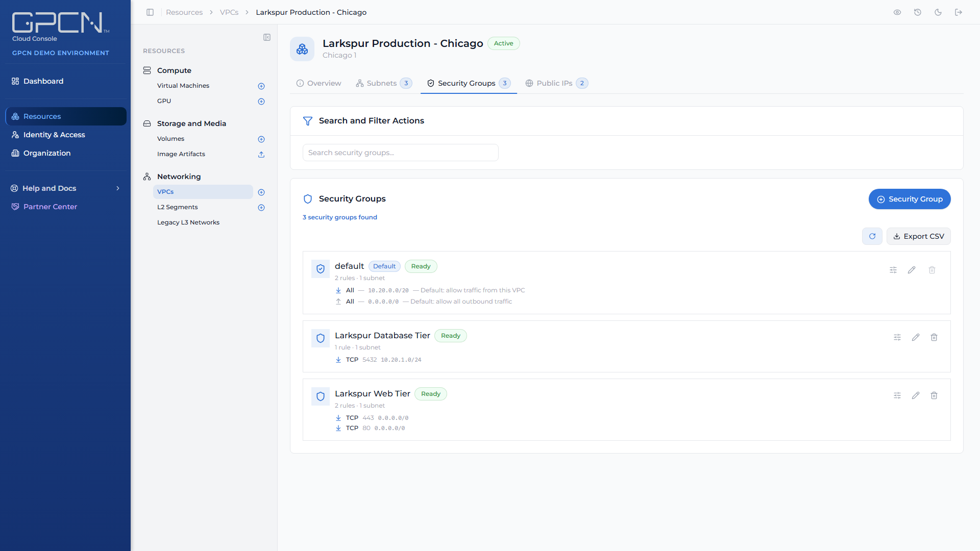Go to VPCs breadcrumb link
The image size is (980, 551).
pos(229,12)
